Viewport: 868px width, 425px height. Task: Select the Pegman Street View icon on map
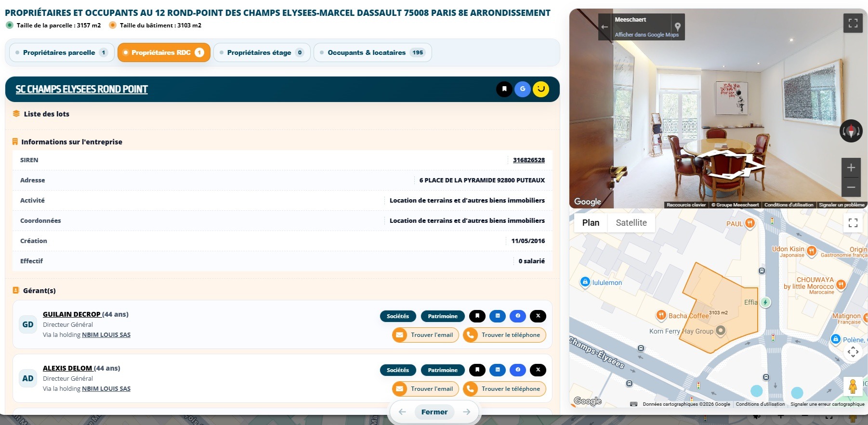tap(853, 386)
